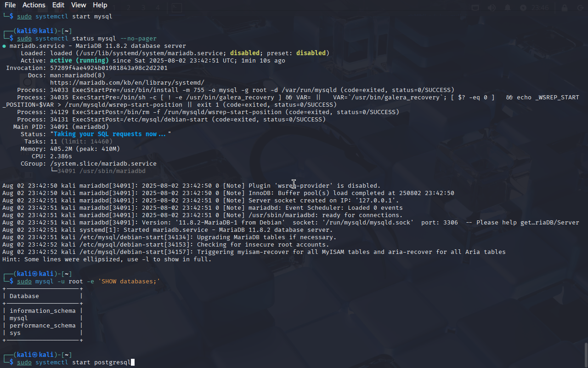Click the 'Checking for insecure root accounts.' log line

pyautogui.click(x=166, y=245)
